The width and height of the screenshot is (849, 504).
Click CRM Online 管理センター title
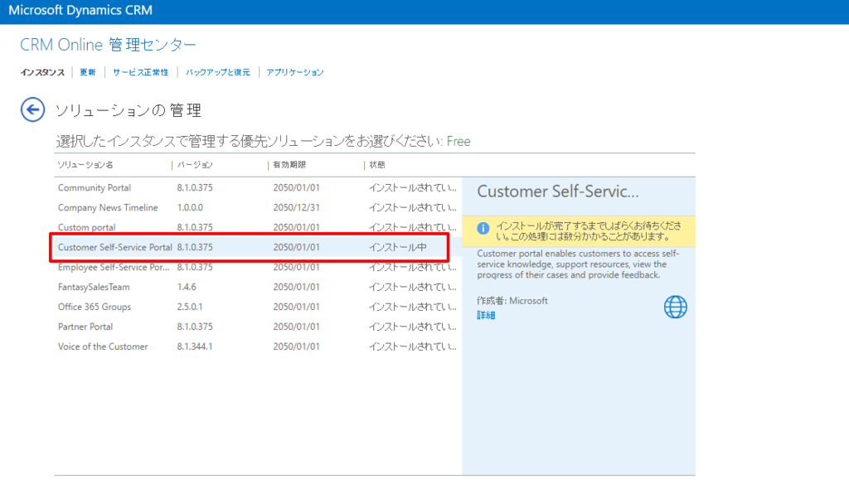(109, 45)
